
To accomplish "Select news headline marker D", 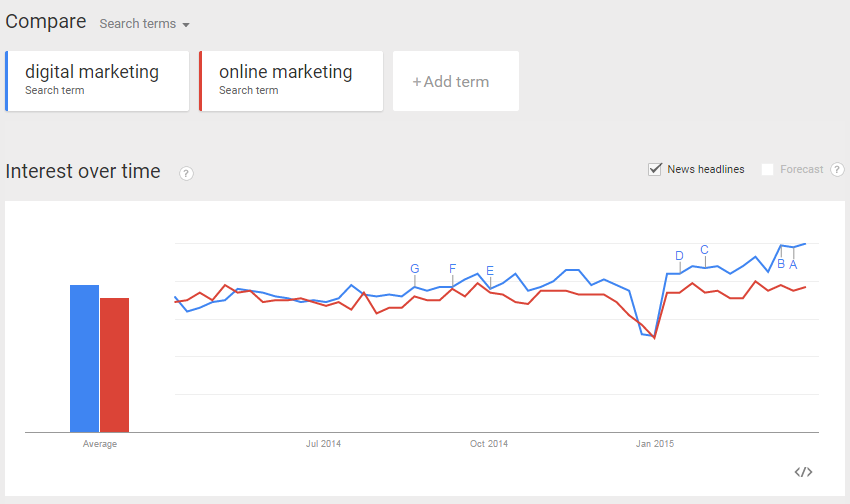I will click(x=679, y=256).
